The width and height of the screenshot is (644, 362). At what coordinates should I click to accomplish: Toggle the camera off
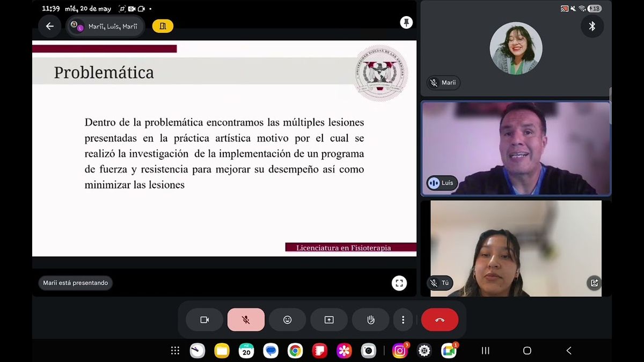(x=204, y=320)
